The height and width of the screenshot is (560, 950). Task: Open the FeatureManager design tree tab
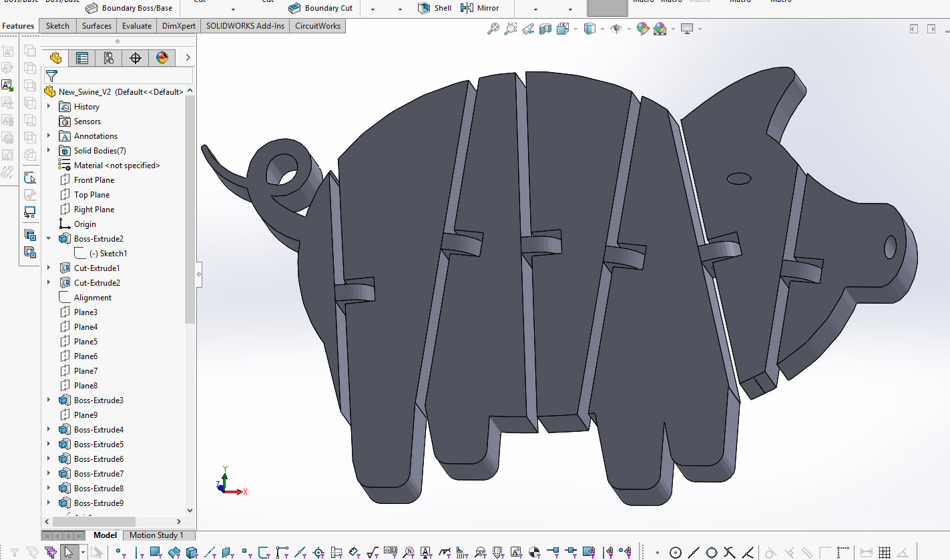pyautogui.click(x=55, y=58)
